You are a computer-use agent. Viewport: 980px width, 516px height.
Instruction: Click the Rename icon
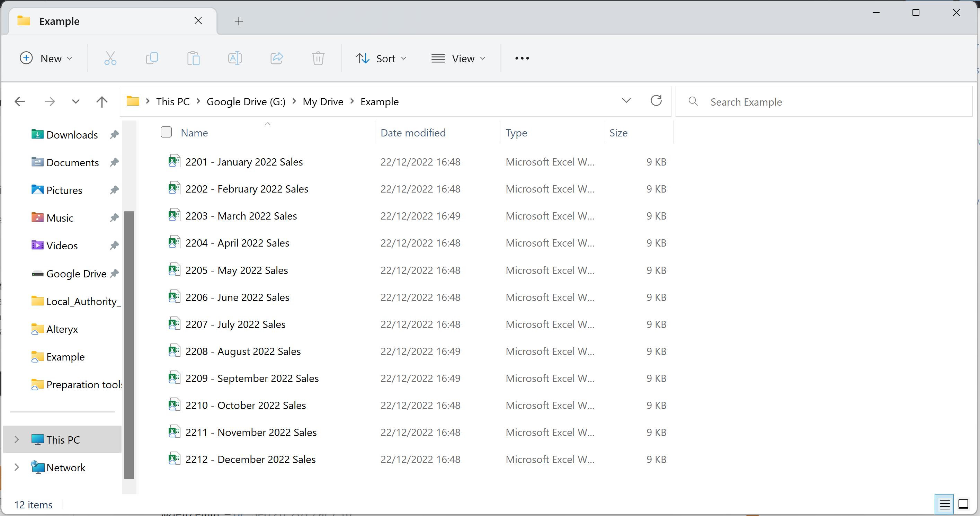pos(235,58)
